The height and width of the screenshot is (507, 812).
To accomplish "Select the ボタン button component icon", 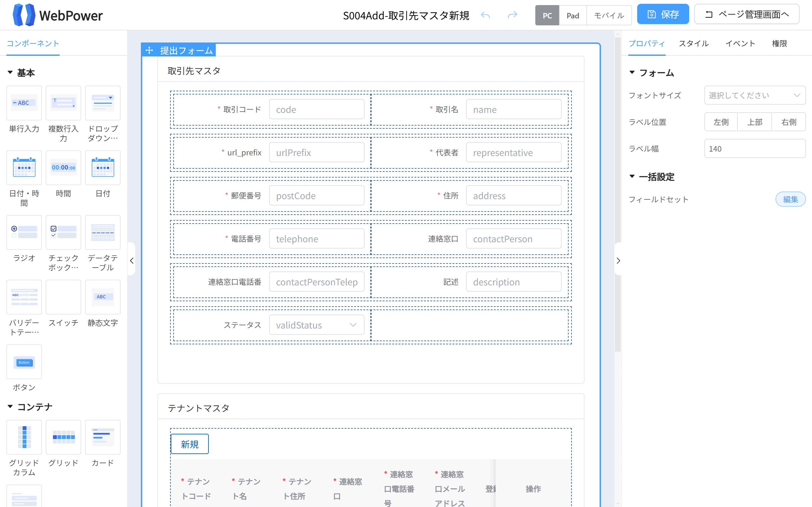I will click(24, 362).
